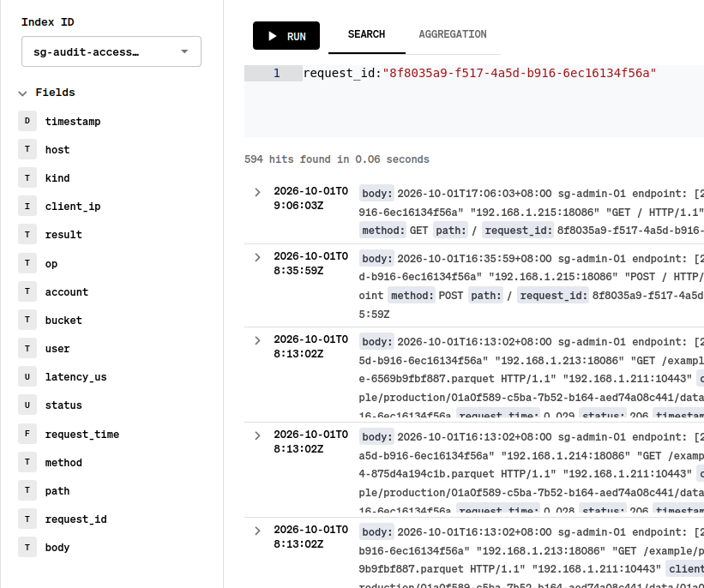Click the status field name
Viewport: 704px width, 588px height.
coord(63,405)
